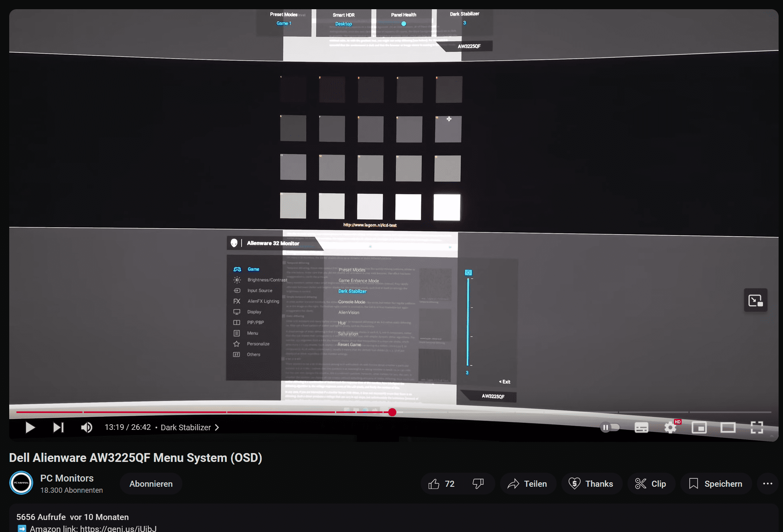Enter fullscreen mode
The width and height of the screenshot is (783, 532).
[x=757, y=427]
